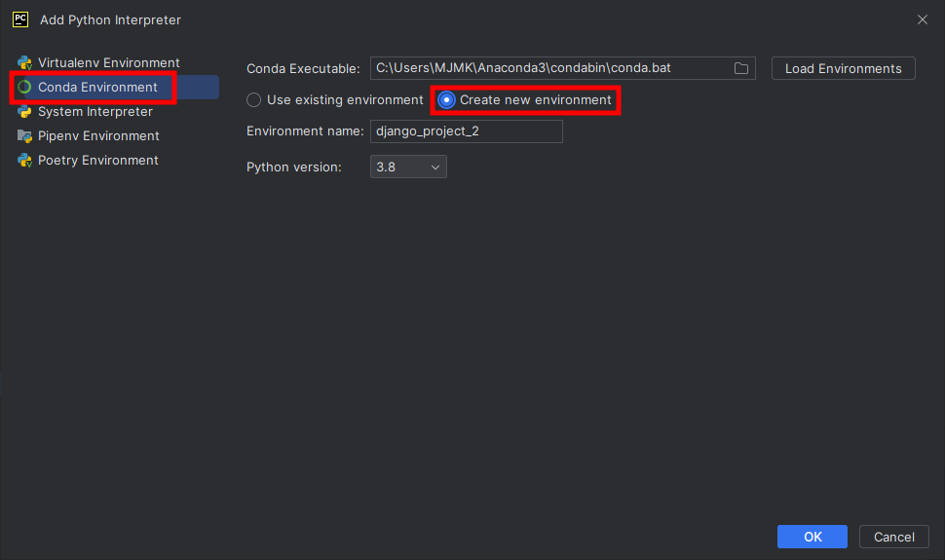Click the System Interpreter Python icon

point(24,112)
